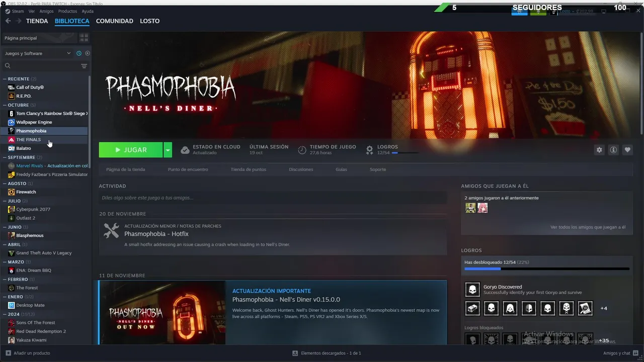The image size is (644, 362).
Task: Open launch options arrow beside JUGAR
Action: click(x=168, y=150)
